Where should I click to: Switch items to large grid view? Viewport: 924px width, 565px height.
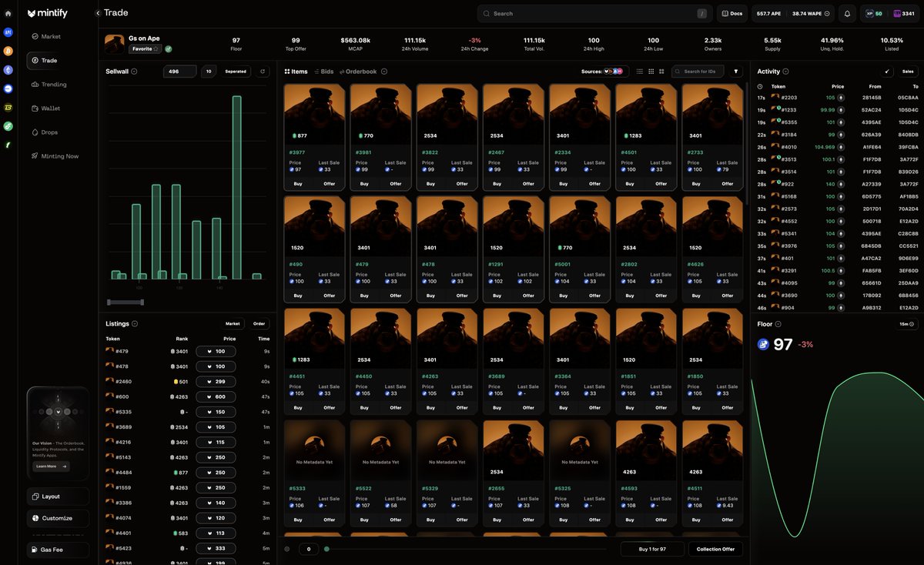pyautogui.click(x=661, y=72)
